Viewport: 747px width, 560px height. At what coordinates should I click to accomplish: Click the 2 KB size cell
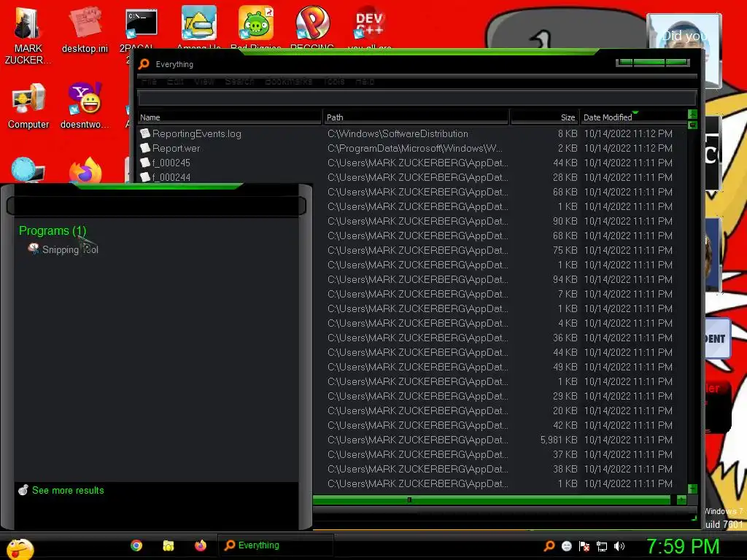coord(568,148)
